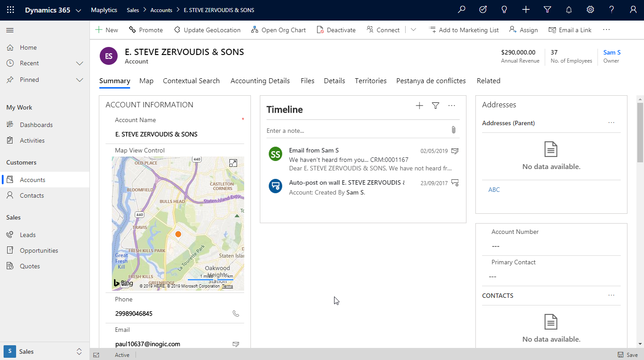Open the assistant lightbulb icon

(x=504, y=10)
